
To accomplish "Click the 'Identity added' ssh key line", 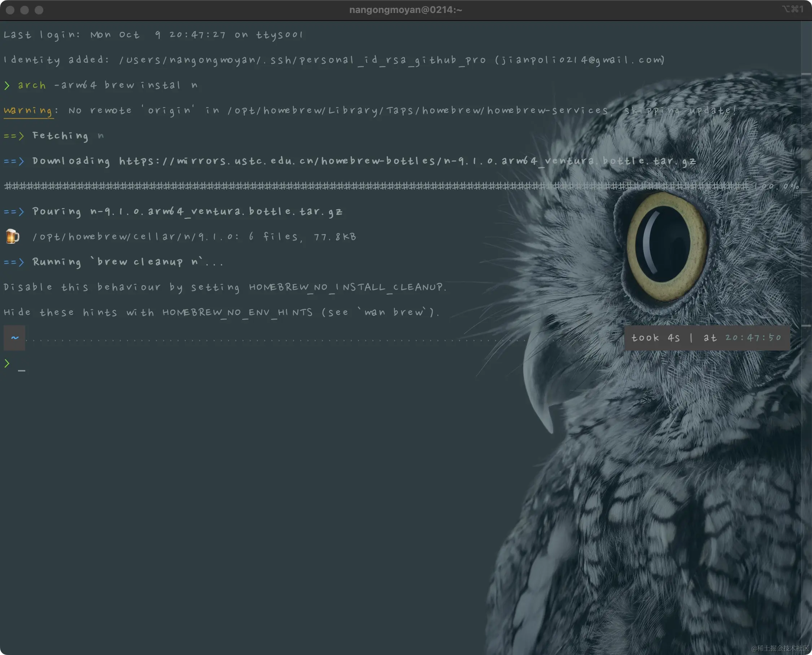I will (334, 60).
